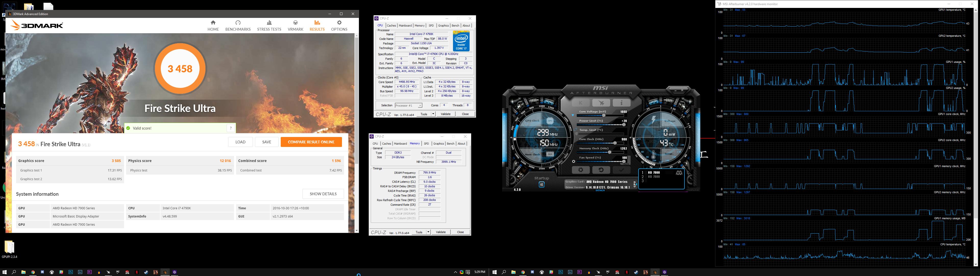980x276 pixels.
Task: Reset Afterburner settings with circular arrow
Action: coord(602,170)
